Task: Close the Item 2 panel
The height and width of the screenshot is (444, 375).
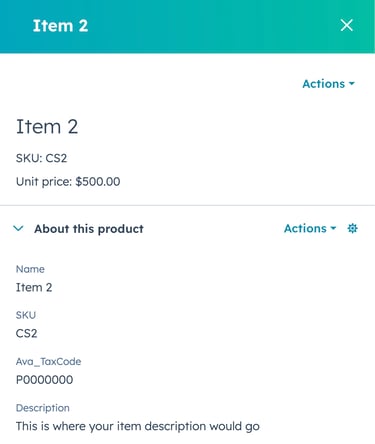Action: (x=347, y=25)
